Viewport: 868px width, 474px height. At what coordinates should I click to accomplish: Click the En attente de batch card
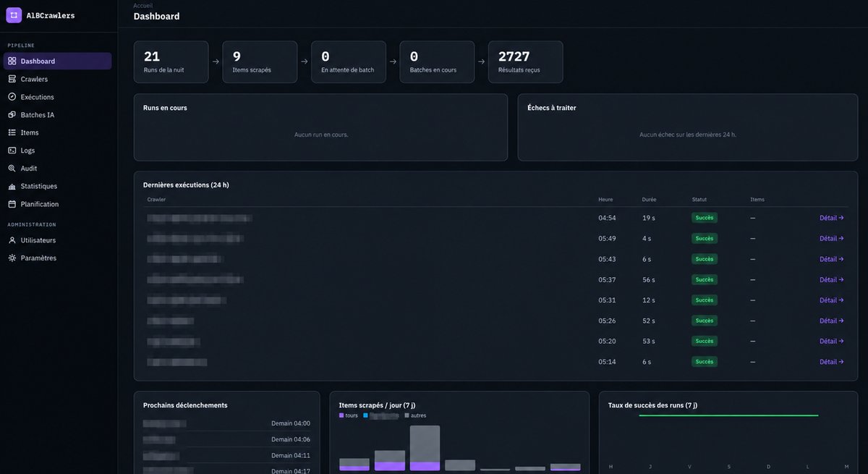tap(349, 62)
